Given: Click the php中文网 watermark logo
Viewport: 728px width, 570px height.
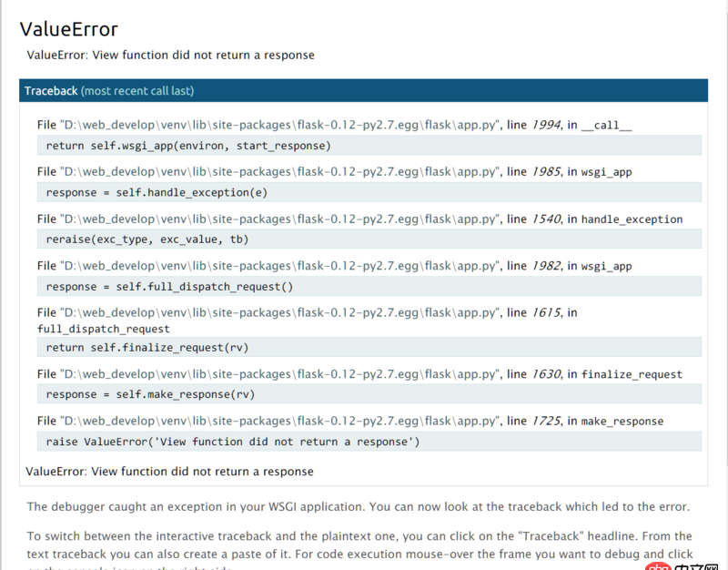Looking at the screenshot, I should (x=681, y=564).
